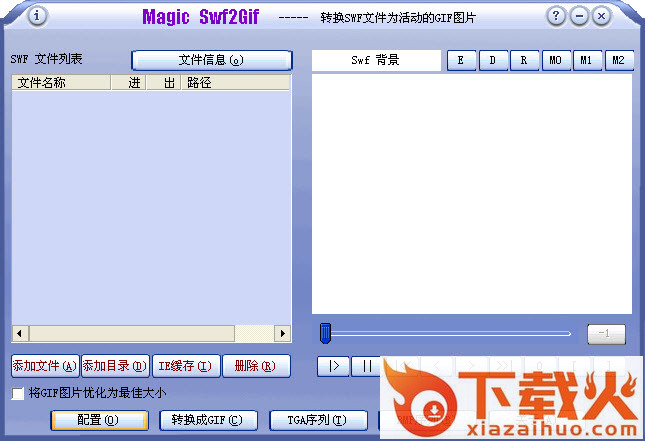Click the frame number field showing -1
The image size is (645, 441).
pyautogui.click(x=606, y=334)
